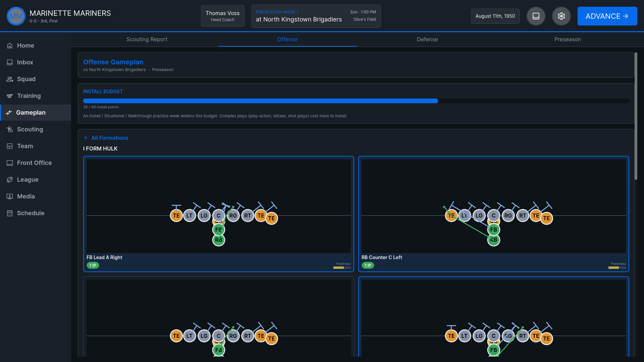Click the page vertical scrollbar
Image resolution: width=644 pixels, height=362 pixels.
point(636,116)
